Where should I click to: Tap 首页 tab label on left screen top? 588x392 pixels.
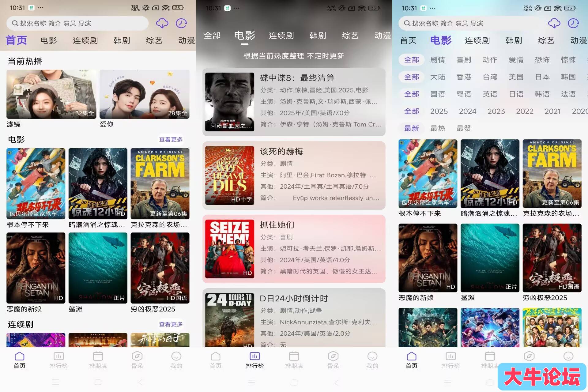click(17, 40)
